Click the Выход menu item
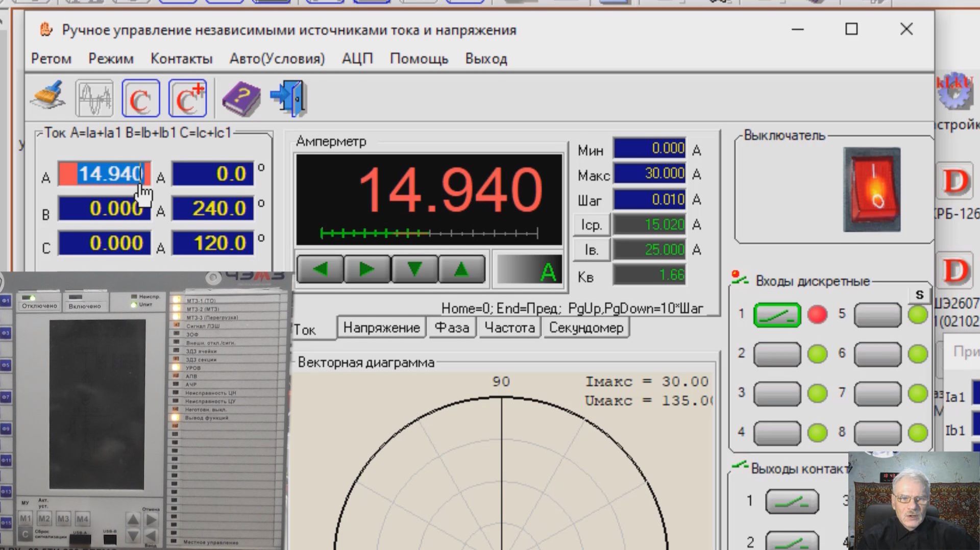This screenshot has width=980, height=550. 486,59
